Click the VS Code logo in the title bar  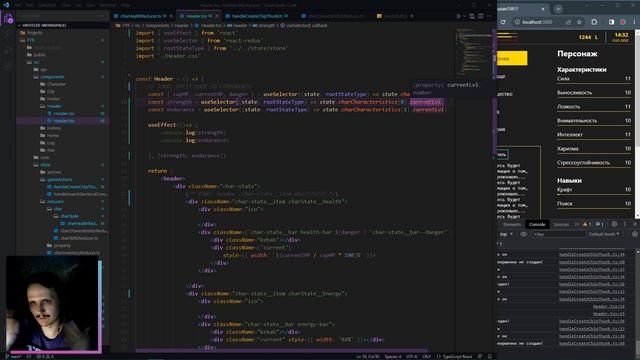coord(6,5)
